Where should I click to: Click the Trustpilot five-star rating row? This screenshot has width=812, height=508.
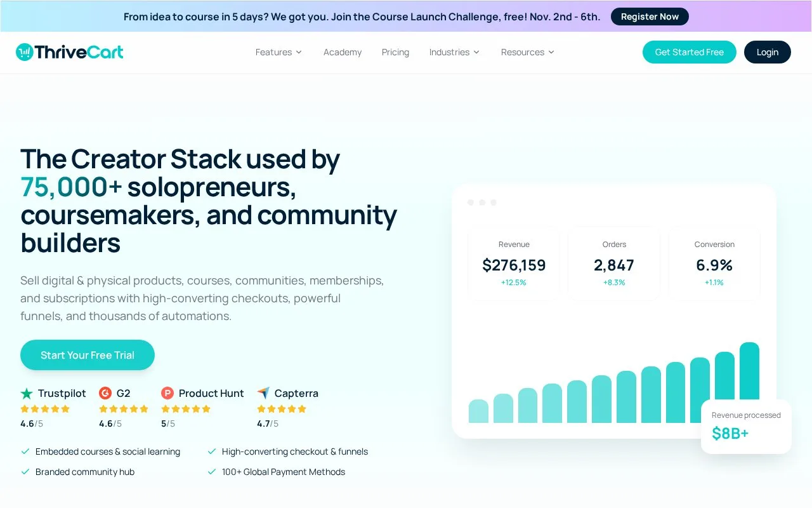click(x=45, y=409)
